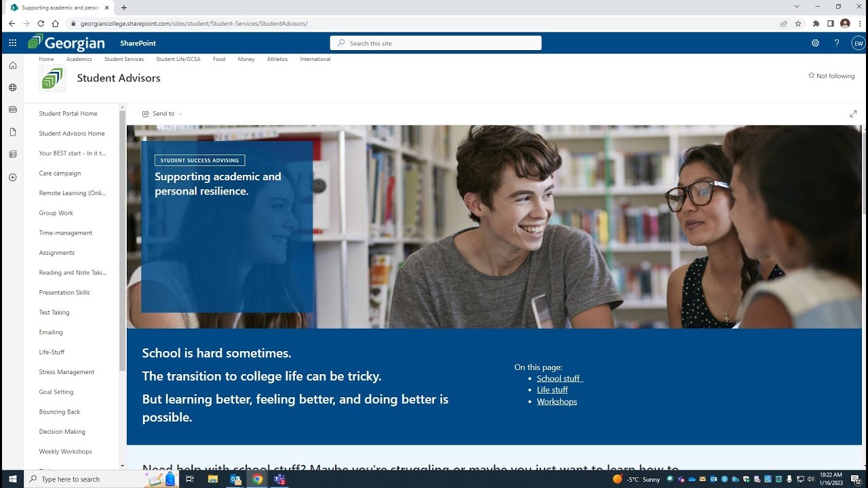Screen dimensions: 868x488
Task: Open the Athletics navigation item
Action: [277, 59]
